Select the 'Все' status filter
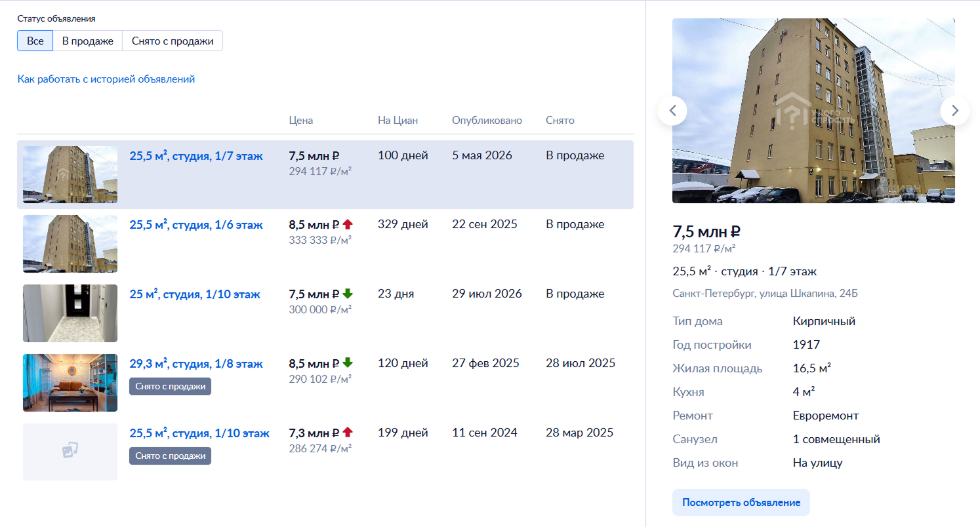 tap(35, 41)
